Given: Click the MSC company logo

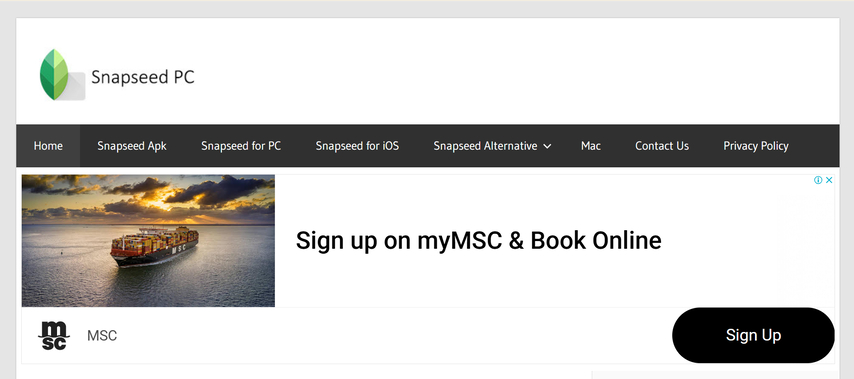Looking at the screenshot, I should click(53, 335).
